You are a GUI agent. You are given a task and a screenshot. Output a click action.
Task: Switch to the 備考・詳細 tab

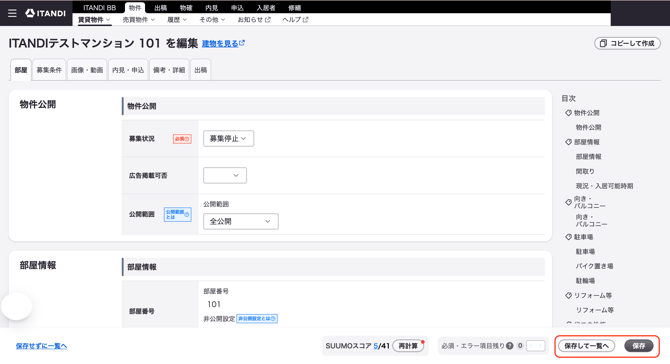[169, 70]
